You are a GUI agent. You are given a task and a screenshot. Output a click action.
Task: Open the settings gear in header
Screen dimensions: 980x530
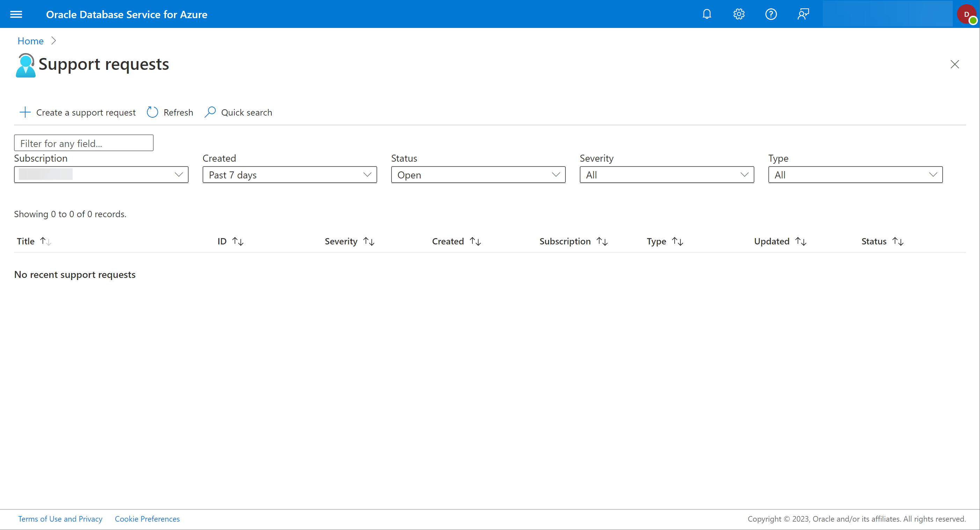tap(739, 14)
